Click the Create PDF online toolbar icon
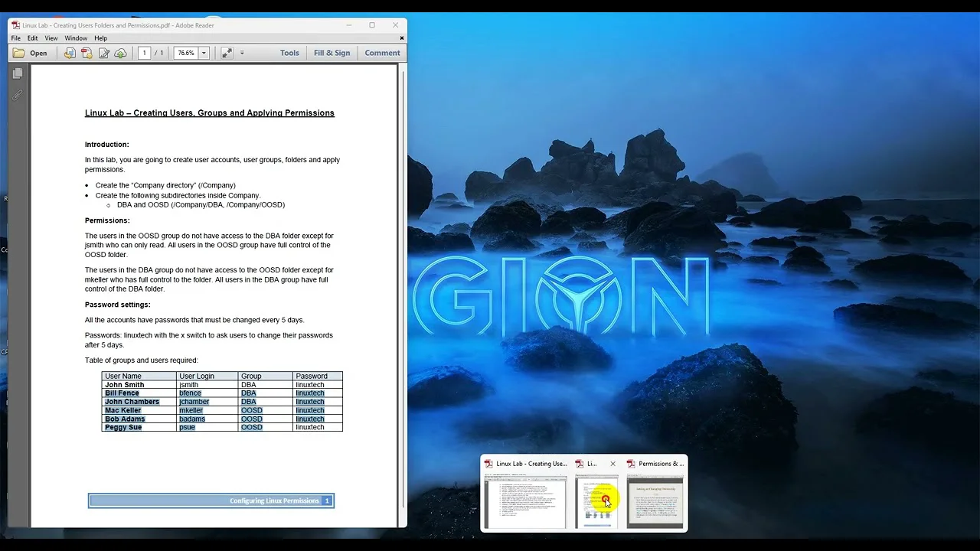Viewport: 980px width, 551px height. click(x=70, y=53)
